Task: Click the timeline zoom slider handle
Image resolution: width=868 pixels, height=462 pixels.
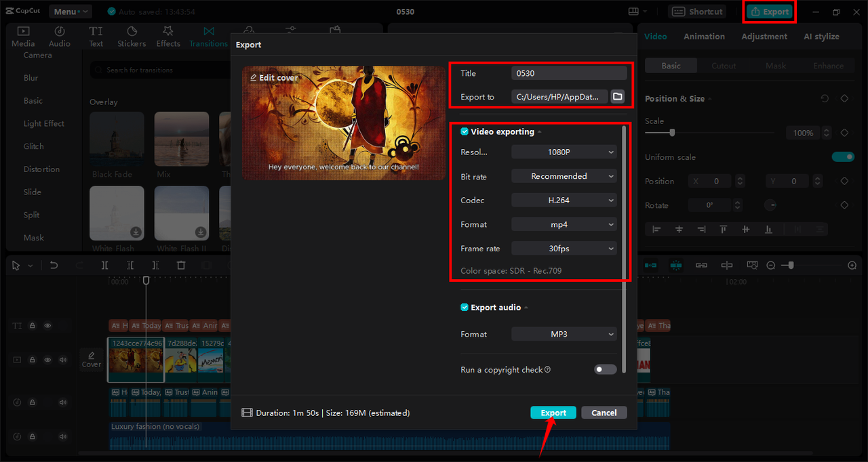Action: [x=789, y=266]
